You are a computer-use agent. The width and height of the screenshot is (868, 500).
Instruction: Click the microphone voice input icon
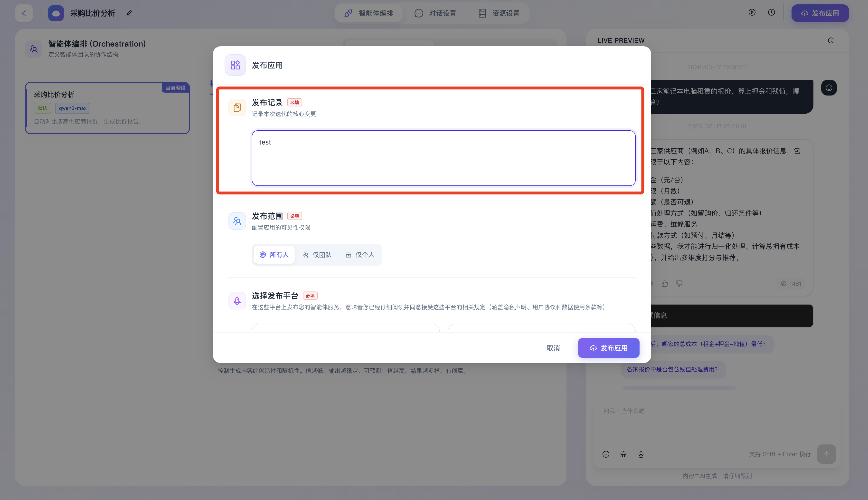tap(641, 454)
